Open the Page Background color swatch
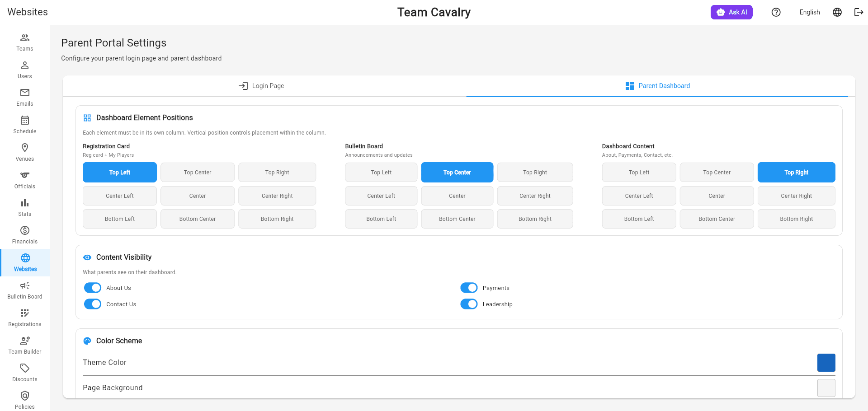The width and height of the screenshot is (868, 411). (x=826, y=388)
